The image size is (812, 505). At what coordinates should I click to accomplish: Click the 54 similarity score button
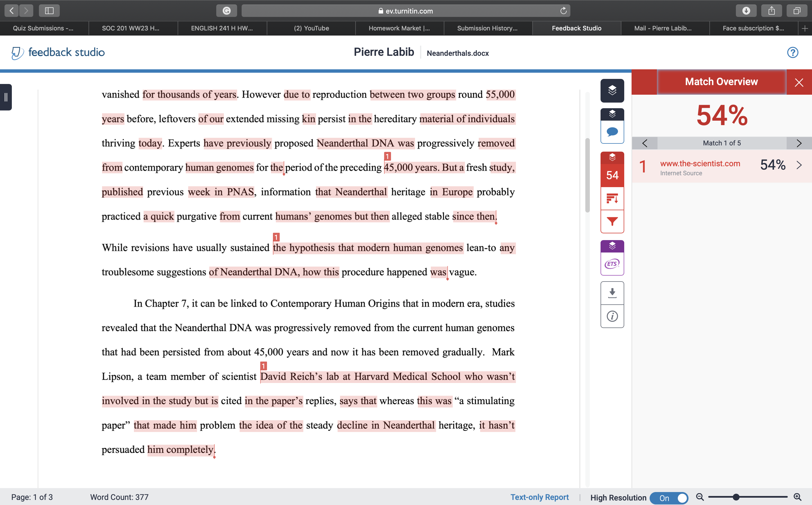(x=612, y=175)
